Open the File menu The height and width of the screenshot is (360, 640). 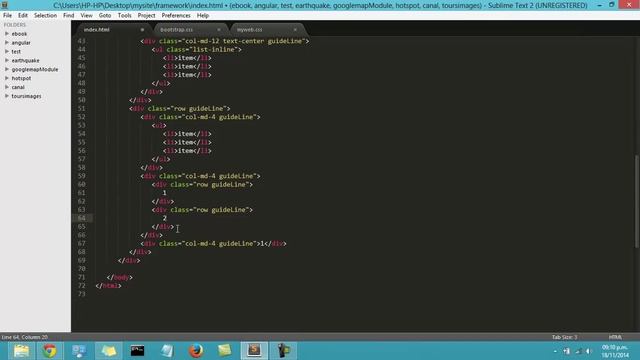7,16
